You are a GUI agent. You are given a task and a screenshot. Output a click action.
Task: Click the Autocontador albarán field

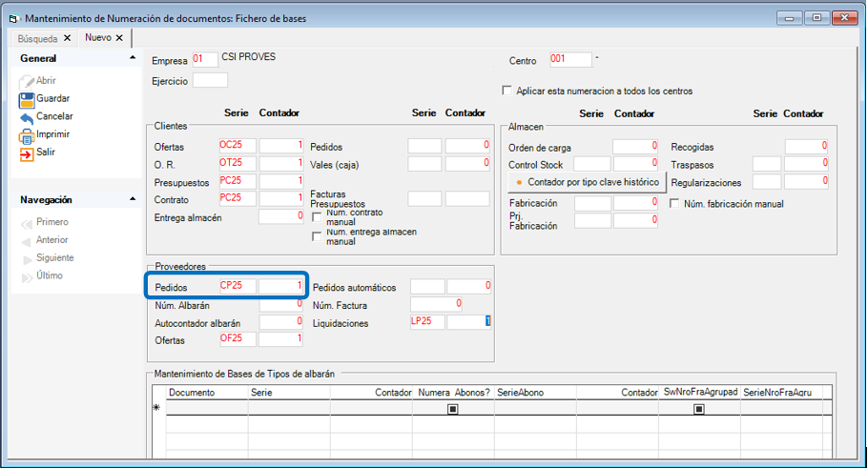click(280, 322)
